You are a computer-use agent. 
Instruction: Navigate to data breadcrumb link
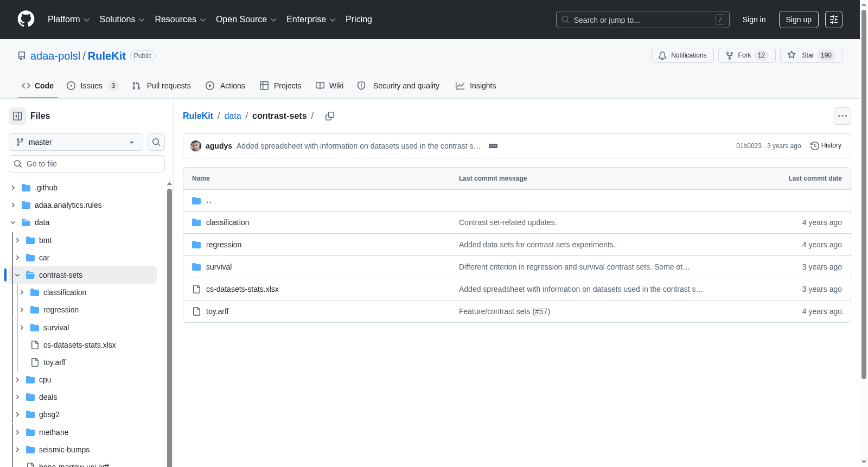point(233,116)
